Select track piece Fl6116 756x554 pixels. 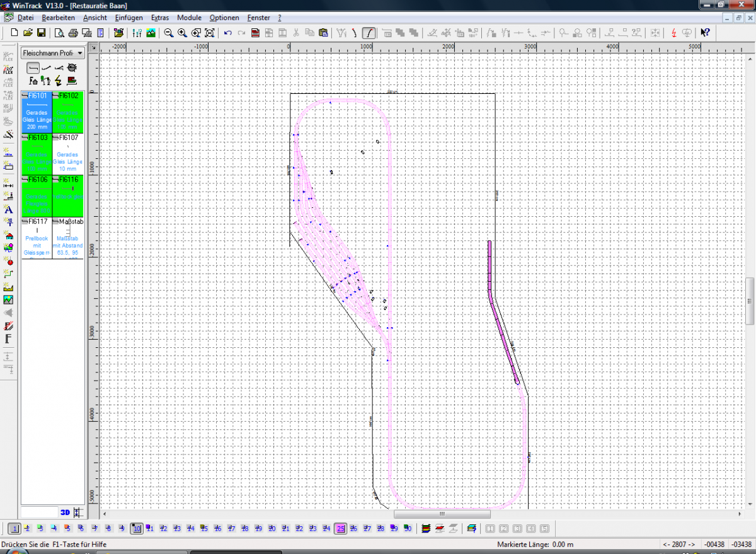tap(69, 196)
